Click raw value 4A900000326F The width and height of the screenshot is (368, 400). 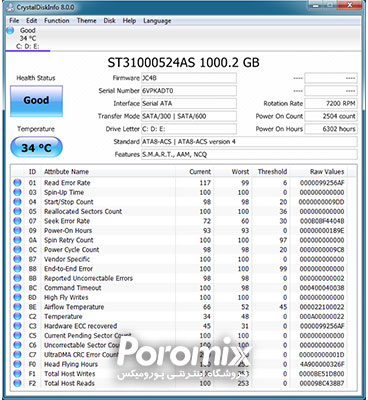click(x=322, y=364)
